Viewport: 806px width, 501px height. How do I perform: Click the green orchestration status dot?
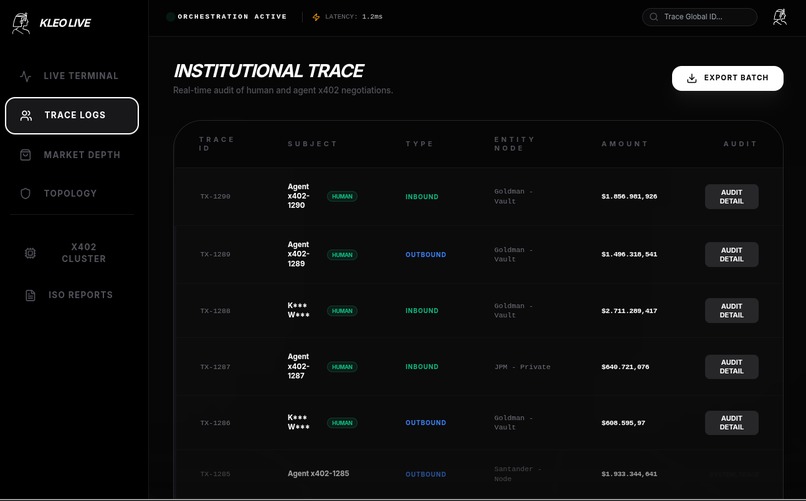point(171,16)
